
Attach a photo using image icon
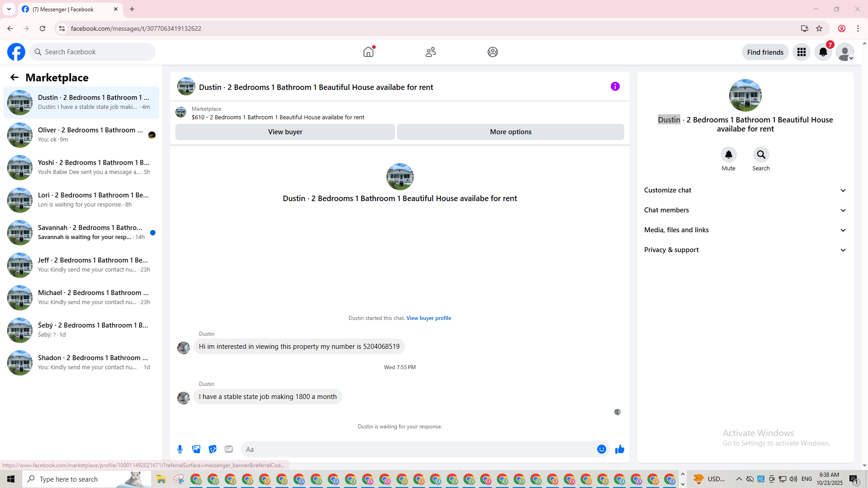(x=196, y=449)
